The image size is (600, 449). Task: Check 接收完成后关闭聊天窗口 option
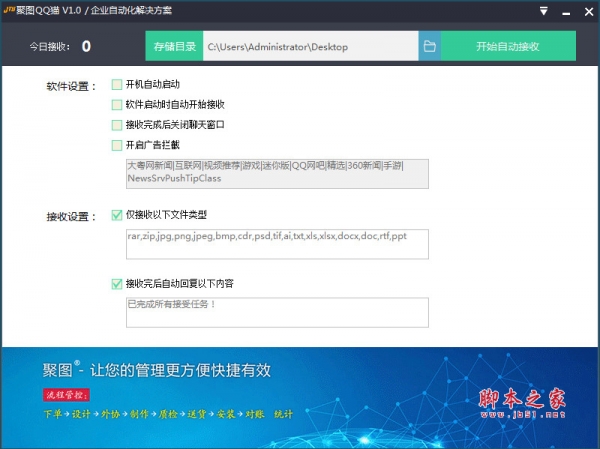click(118, 125)
